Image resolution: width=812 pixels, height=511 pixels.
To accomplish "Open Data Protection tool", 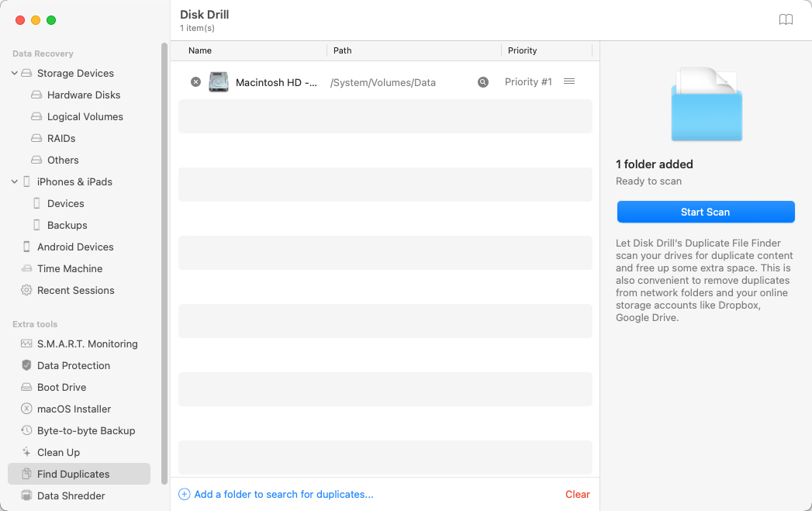I will tap(74, 365).
